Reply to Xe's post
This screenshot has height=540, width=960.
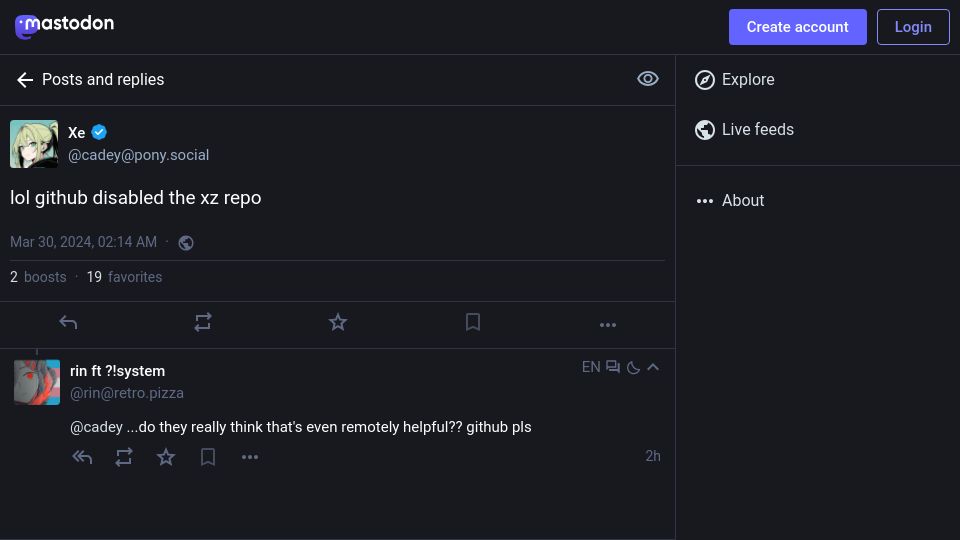tap(68, 322)
